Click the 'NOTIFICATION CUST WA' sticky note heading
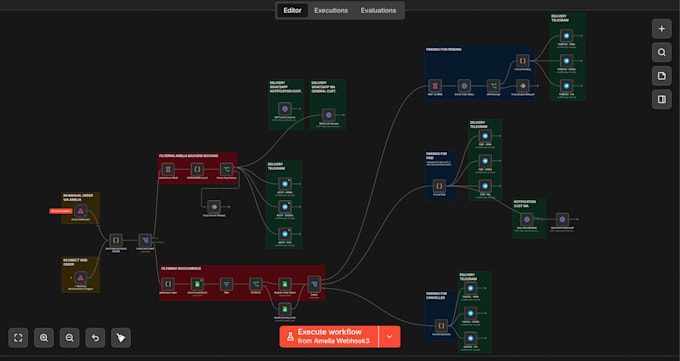 (525, 204)
